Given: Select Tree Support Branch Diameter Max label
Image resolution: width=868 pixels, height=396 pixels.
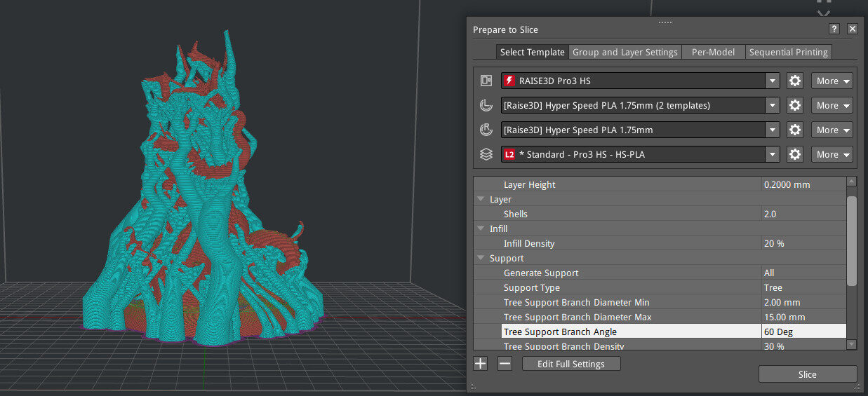Looking at the screenshot, I should pos(577,318).
